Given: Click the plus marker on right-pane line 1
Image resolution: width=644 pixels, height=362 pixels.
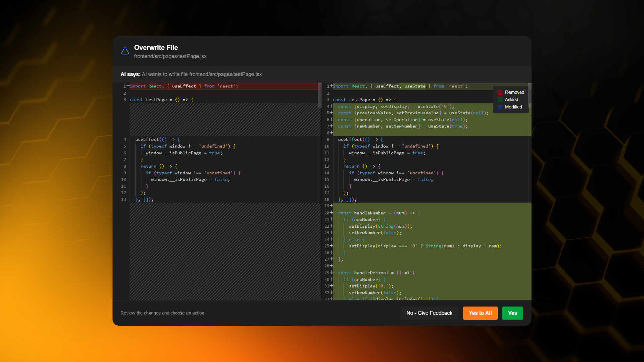Looking at the screenshot, I should [331, 86].
